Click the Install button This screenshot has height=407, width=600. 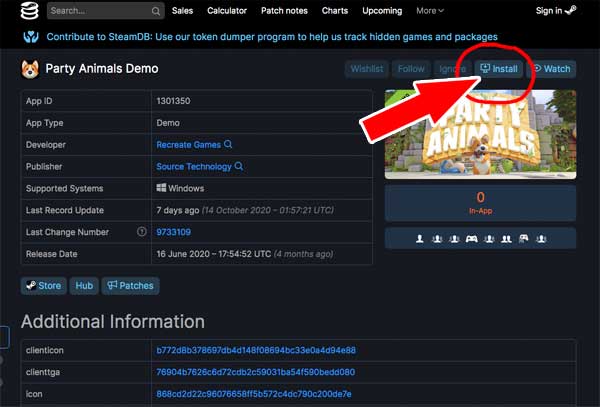point(499,69)
